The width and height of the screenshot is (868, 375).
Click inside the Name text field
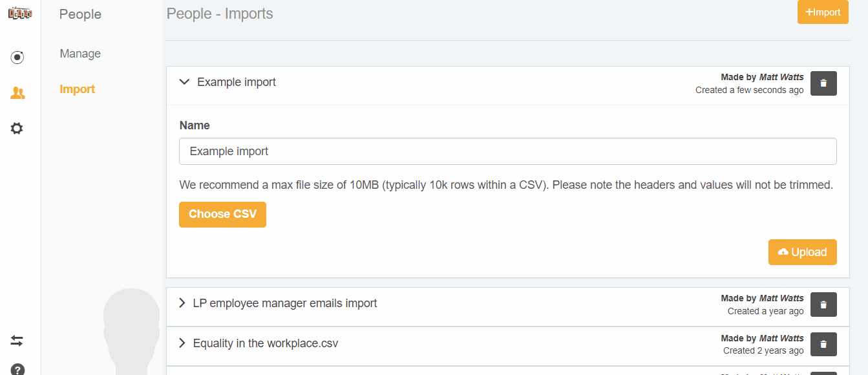pos(508,151)
